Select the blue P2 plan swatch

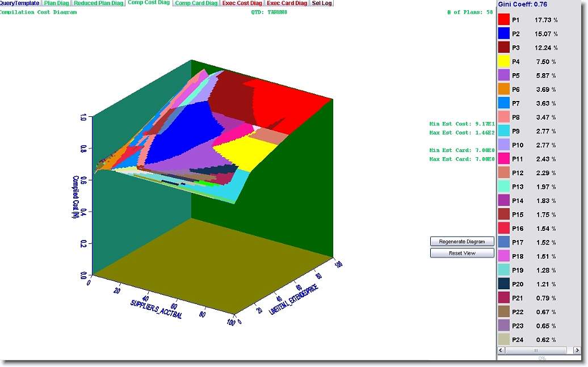tap(503, 34)
